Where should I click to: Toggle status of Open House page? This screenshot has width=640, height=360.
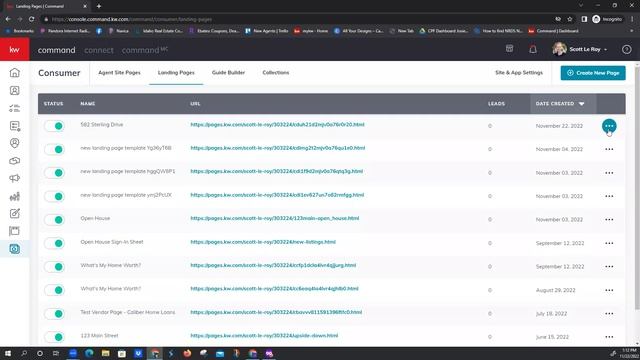pyautogui.click(x=54, y=220)
